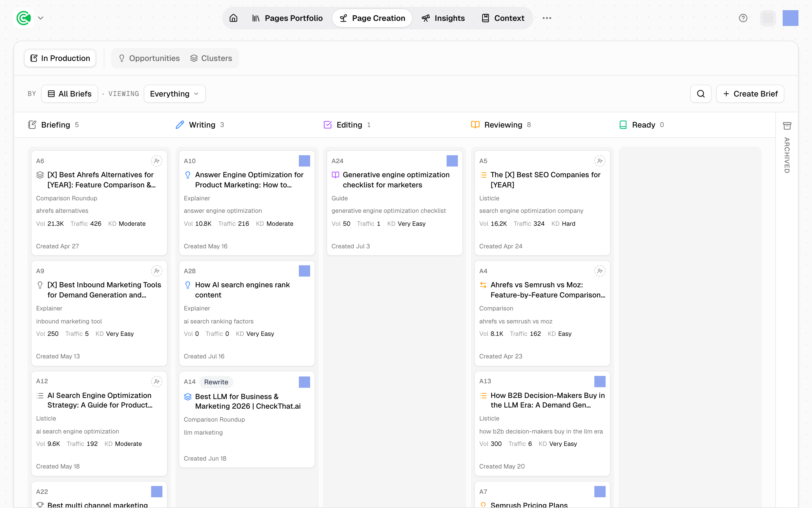Open the Context tab
The width and height of the screenshot is (812, 508).
click(503, 18)
